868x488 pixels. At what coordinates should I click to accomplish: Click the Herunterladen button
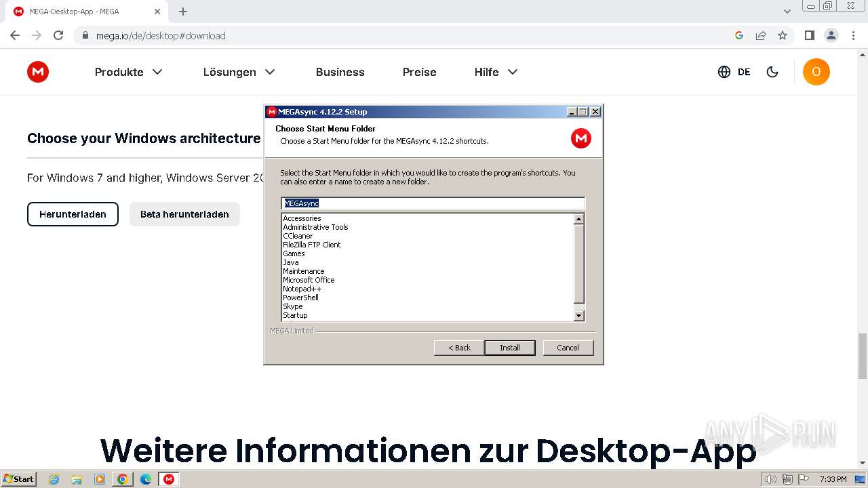[x=73, y=214]
